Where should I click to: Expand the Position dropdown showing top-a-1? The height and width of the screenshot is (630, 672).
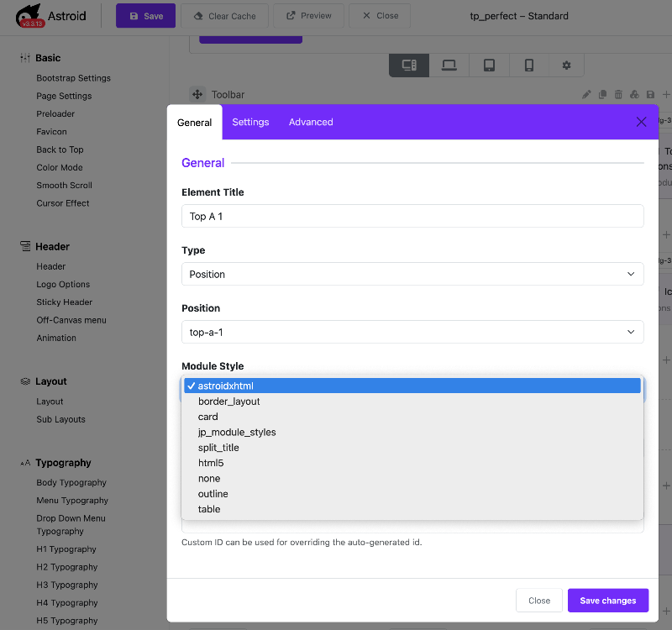[x=412, y=332]
